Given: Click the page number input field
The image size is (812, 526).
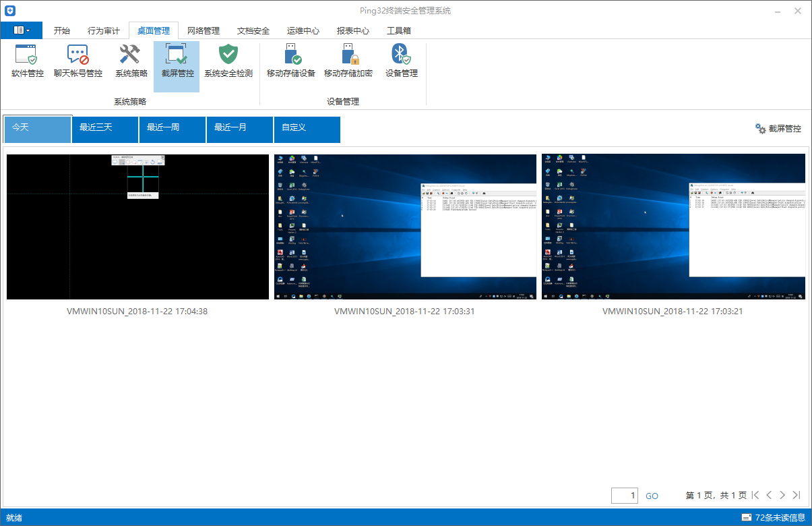Looking at the screenshot, I should pyautogui.click(x=625, y=496).
